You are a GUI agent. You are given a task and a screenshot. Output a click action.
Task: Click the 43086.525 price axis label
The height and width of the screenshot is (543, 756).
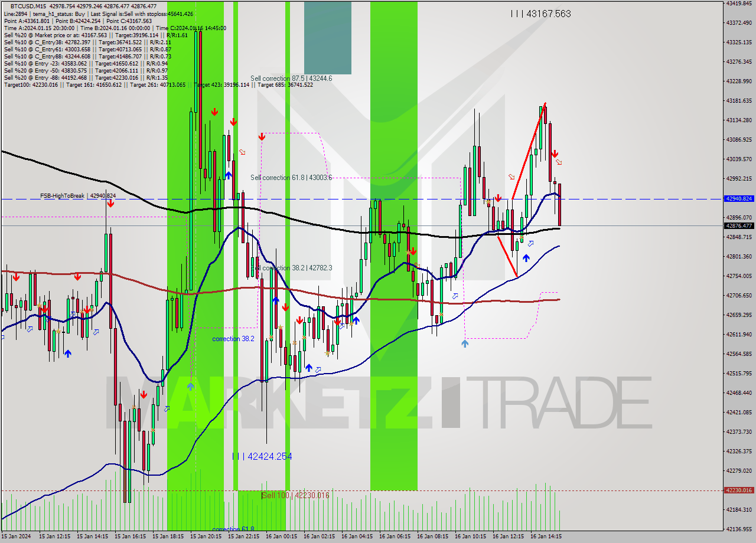739,139
